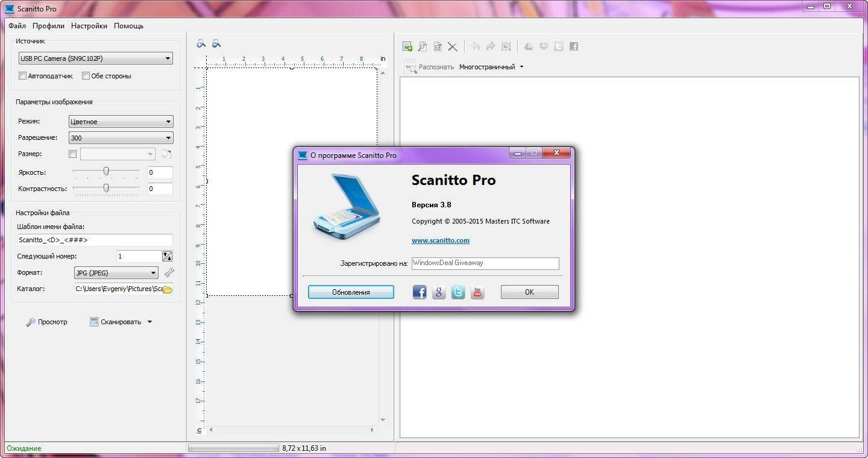Open the disabled Размер size dropdown
The height and width of the screenshot is (458, 868).
(x=118, y=154)
